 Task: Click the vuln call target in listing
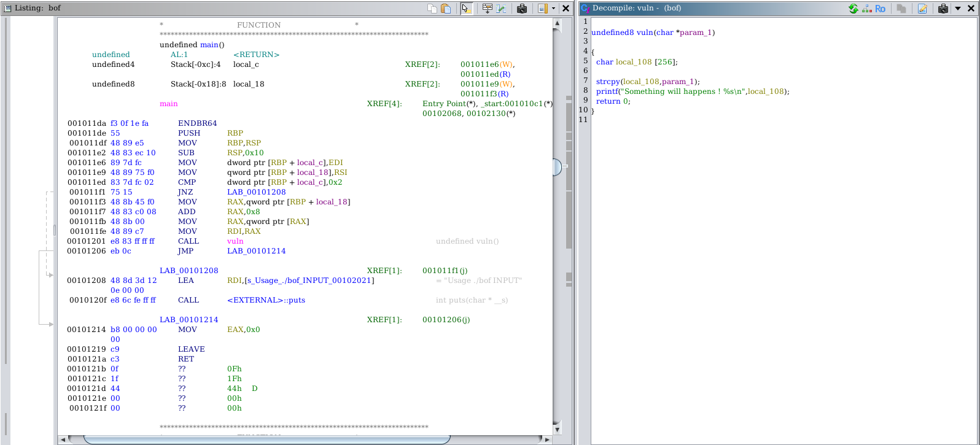pos(235,241)
